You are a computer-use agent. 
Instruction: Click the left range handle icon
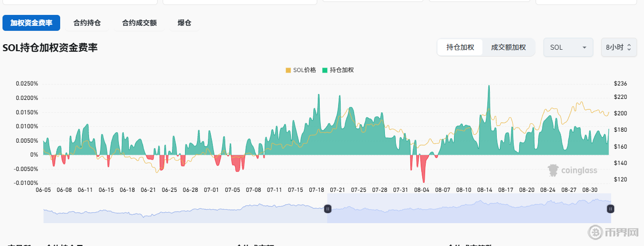(x=327, y=209)
